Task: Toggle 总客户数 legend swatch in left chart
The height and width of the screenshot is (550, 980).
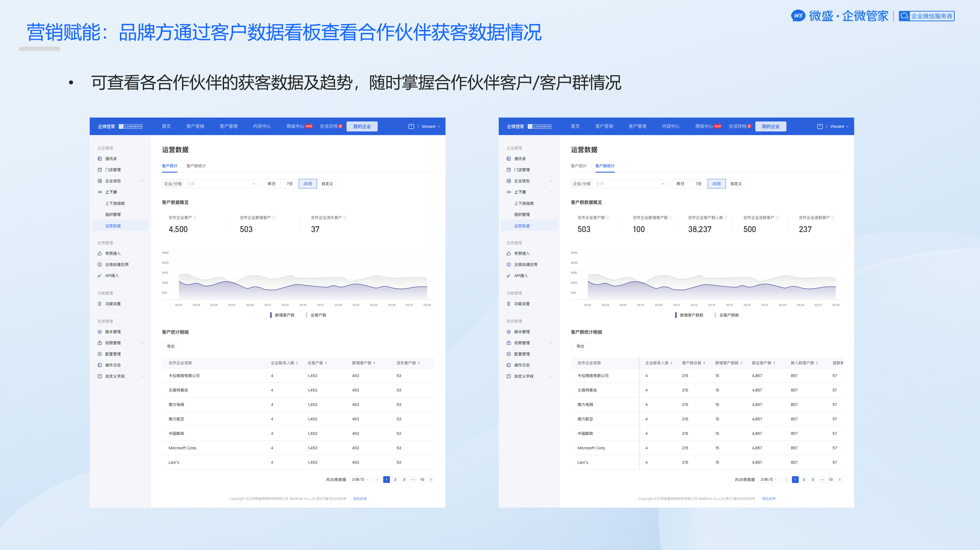Action: (307, 315)
